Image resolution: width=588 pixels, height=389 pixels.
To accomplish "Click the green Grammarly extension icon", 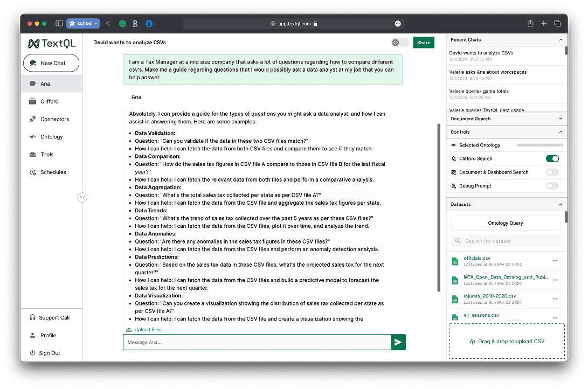I will [122, 24].
